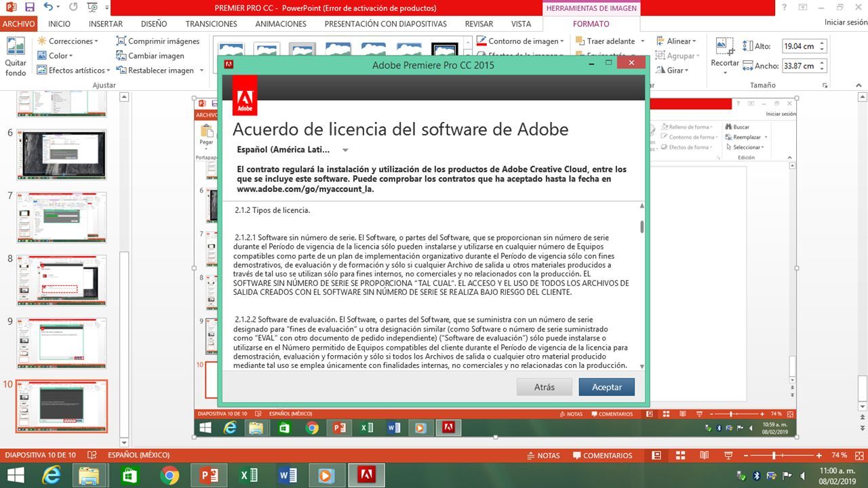Switch to slide sorter view icon
The image size is (868, 488).
pyautogui.click(x=680, y=455)
